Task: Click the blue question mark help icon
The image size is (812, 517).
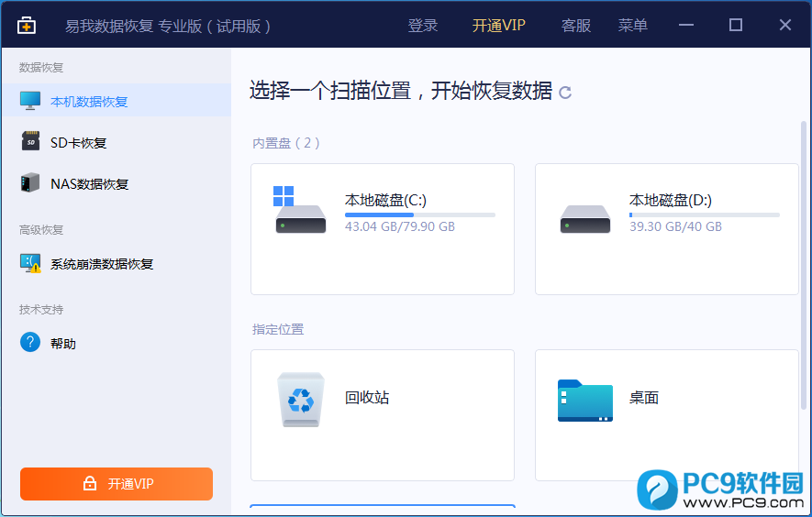Action: tap(30, 342)
